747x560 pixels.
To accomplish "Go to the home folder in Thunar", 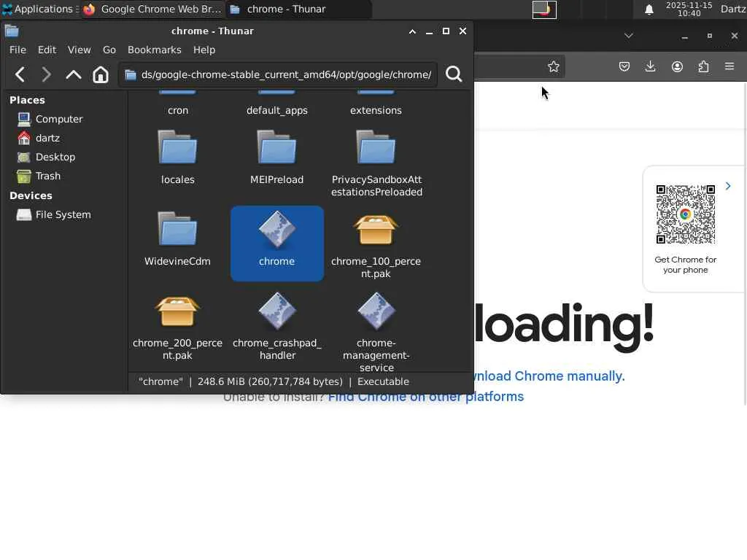I will 101,74.
